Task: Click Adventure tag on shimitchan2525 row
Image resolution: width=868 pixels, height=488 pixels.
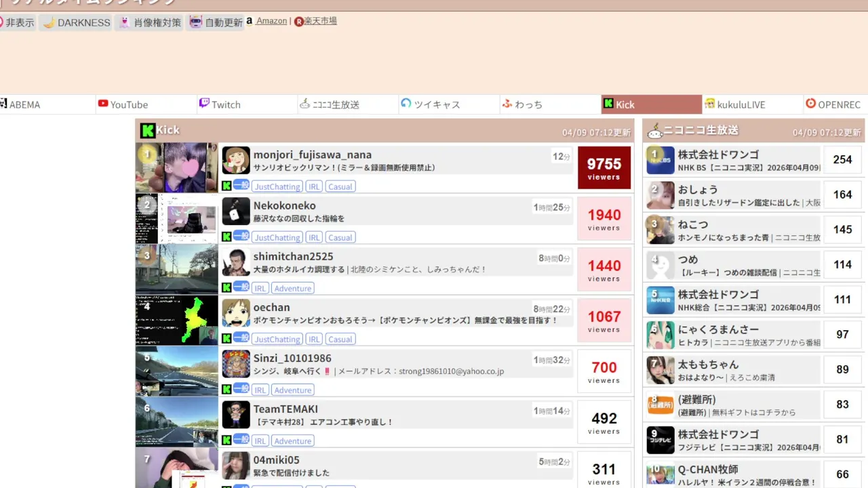Action: coord(293,288)
